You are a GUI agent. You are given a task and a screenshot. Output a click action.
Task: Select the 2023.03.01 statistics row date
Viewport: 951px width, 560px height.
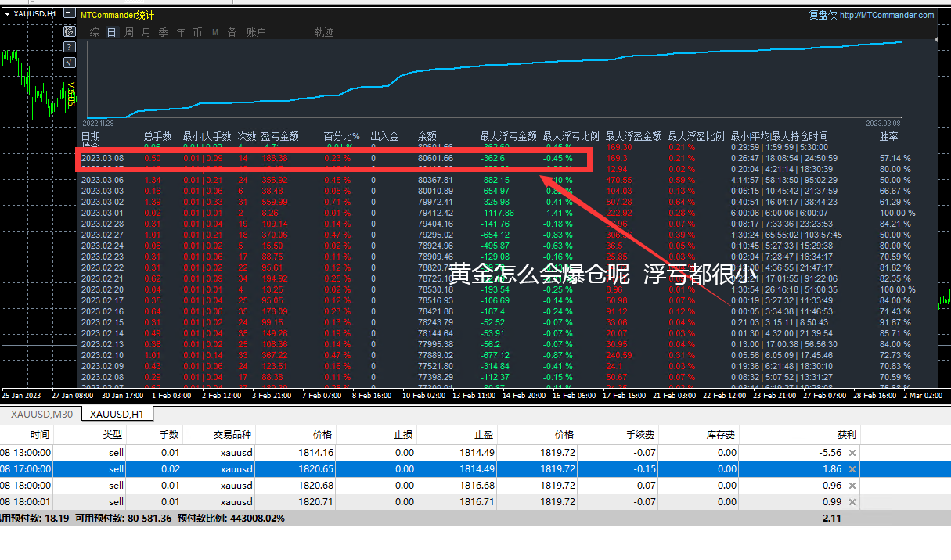pyautogui.click(x=102, y=213)
